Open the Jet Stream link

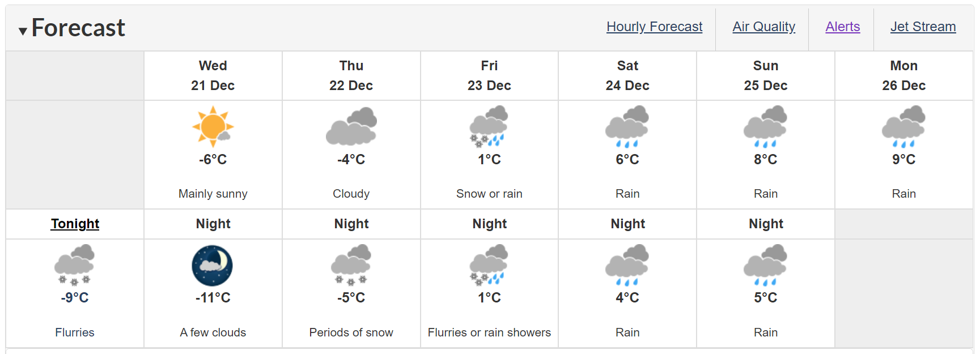(x=923, y=27)
